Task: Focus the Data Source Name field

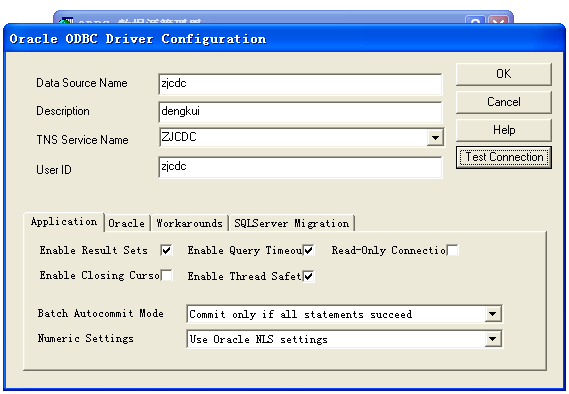Action: click(x=300, y=84)
